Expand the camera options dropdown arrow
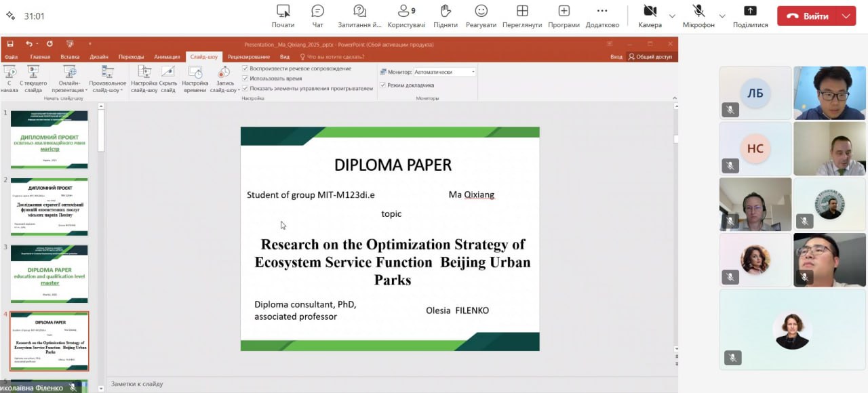The image size is (868, 393). click(x=672, y=16)
